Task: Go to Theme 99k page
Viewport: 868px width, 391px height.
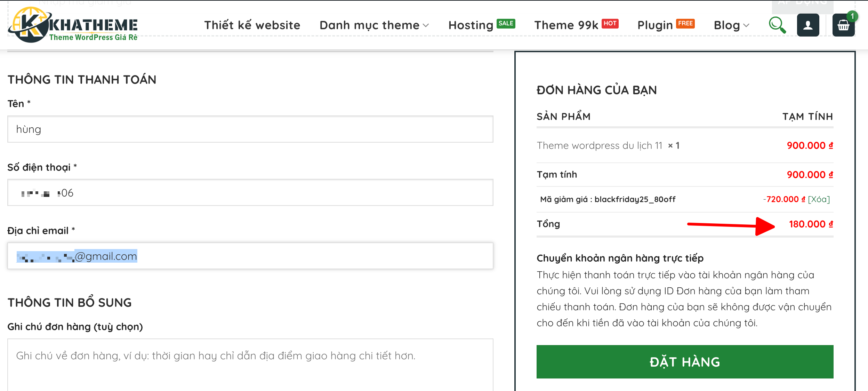Action: point(566,25)
